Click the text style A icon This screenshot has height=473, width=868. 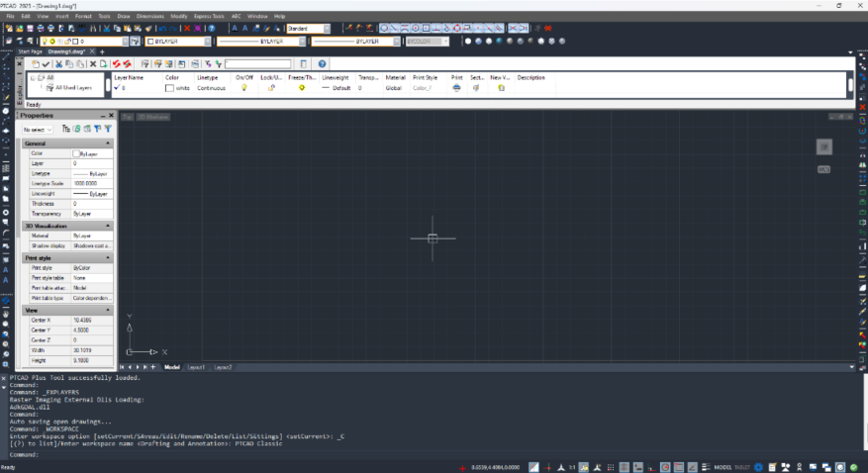(x=235, y=29)
